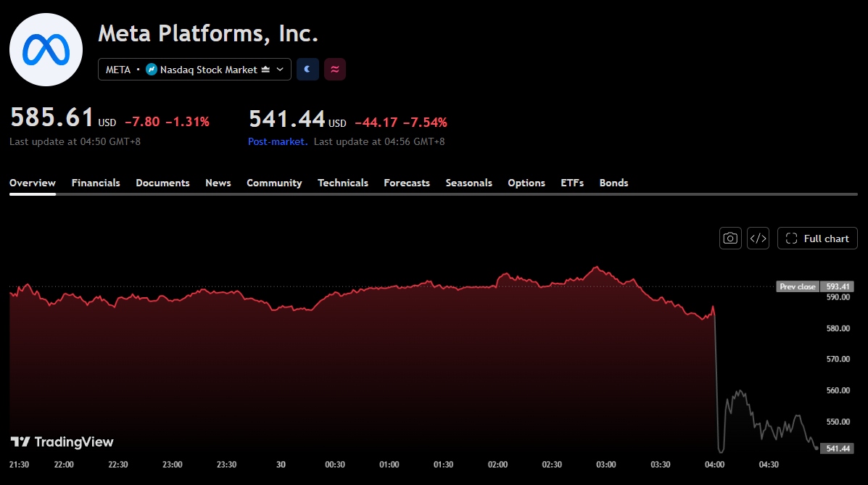This screenshot has width=868, height=485.
Task: Click the TradingView logo watermark
Action: coord(62,442)
